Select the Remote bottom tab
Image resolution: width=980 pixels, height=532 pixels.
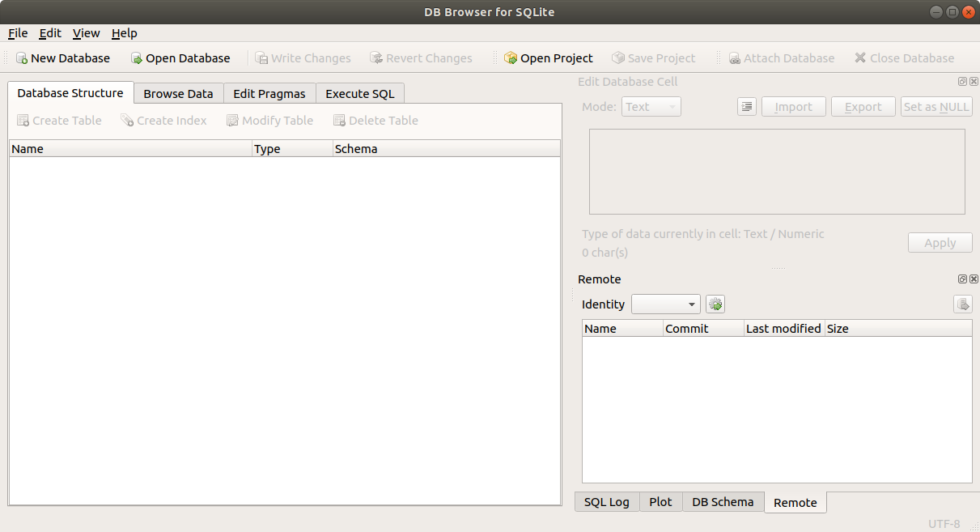[x=795, y=502]
